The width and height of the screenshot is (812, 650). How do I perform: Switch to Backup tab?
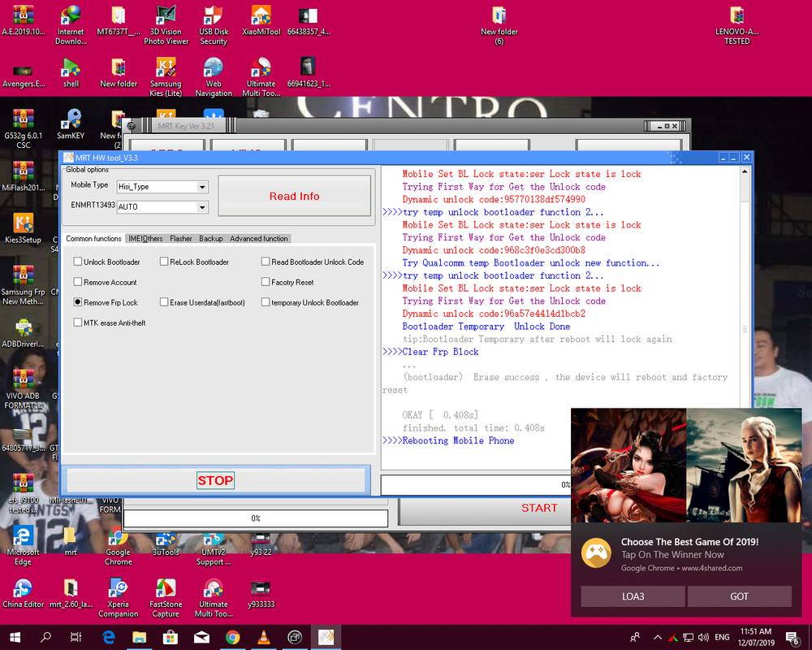pyautogui.click(x=211, y=238)
